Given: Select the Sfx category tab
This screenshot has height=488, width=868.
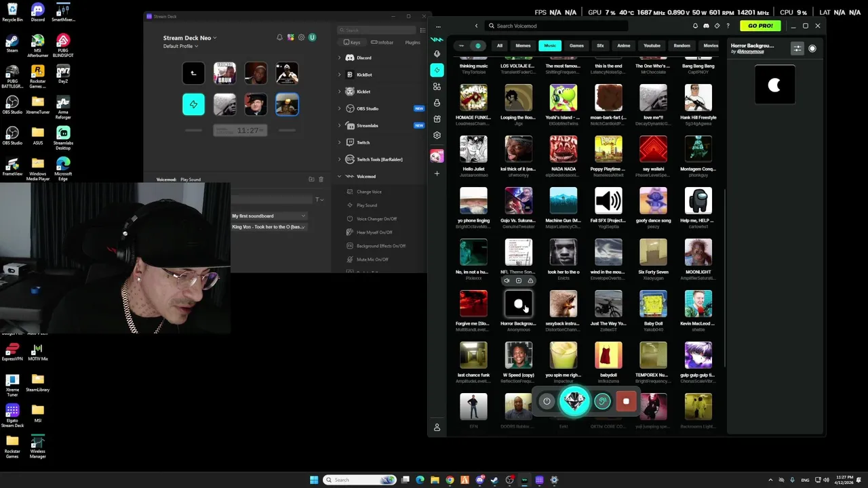Looking at the screenshot, I should click(x=600, y=46).
